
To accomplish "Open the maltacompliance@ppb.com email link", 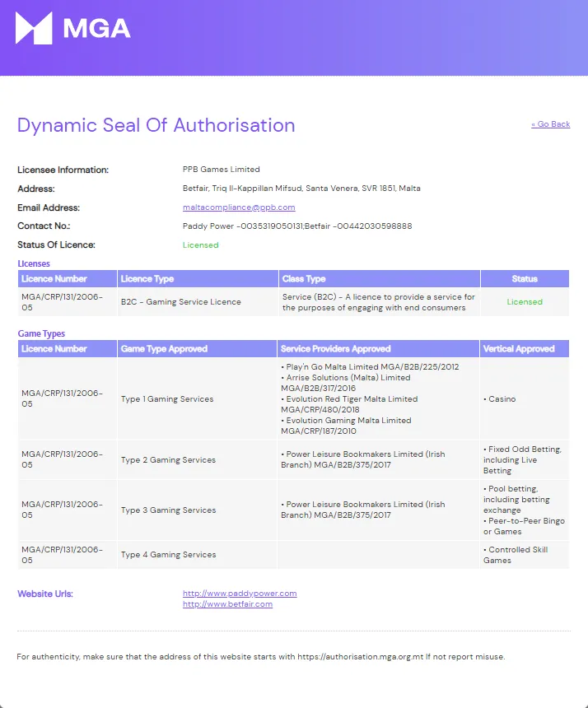I will coord(239,207).
